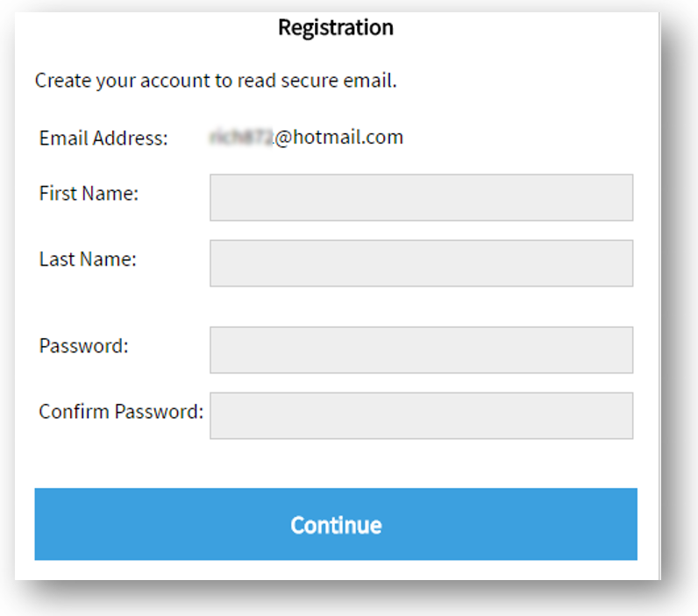Screen dimensions: 698x616
Task: Click the "Password:" label
Action: click(x=83, y=346)
